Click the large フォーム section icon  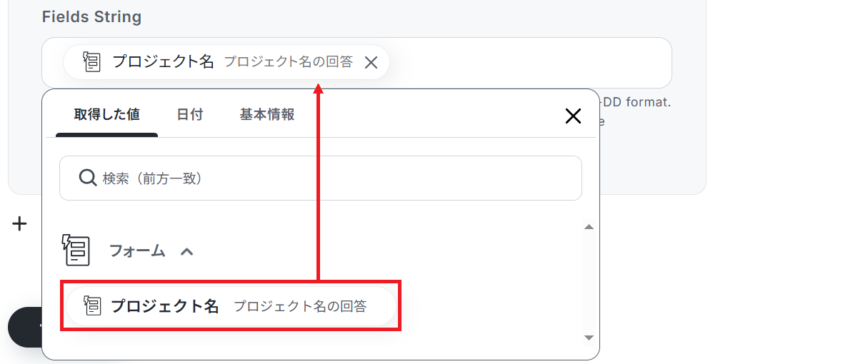(76, 251)
